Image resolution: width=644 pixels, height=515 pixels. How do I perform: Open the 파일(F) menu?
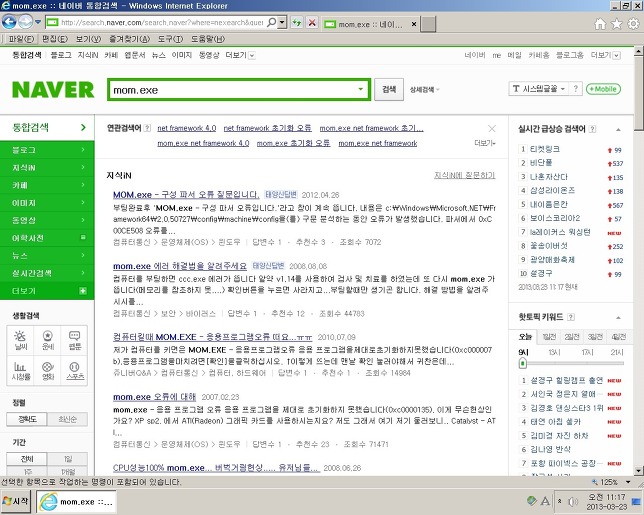click(x=21, y=39)
